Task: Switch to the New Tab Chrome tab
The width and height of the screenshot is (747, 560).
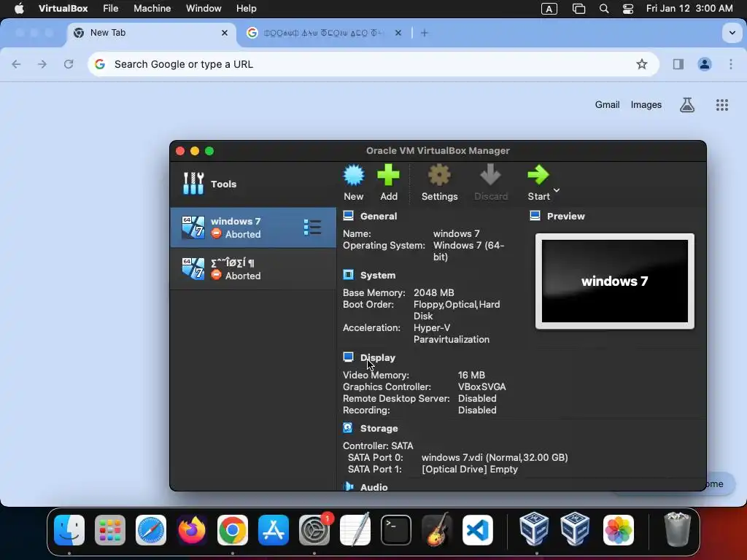Action: tap(150, 33)
